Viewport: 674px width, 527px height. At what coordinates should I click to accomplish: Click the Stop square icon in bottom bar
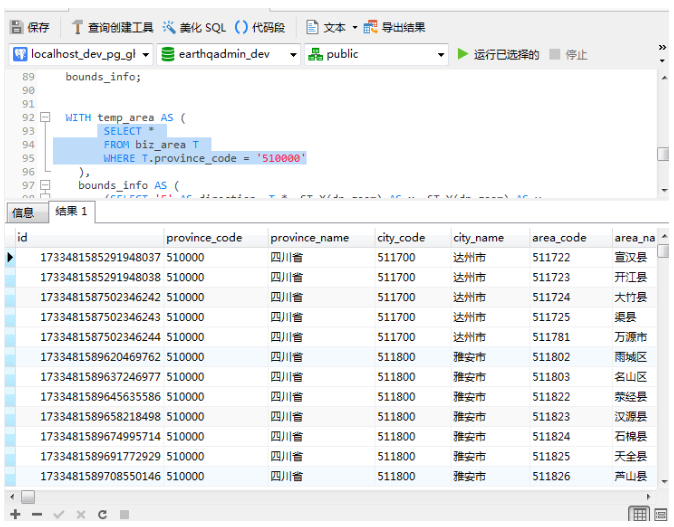tap(124, 514)
